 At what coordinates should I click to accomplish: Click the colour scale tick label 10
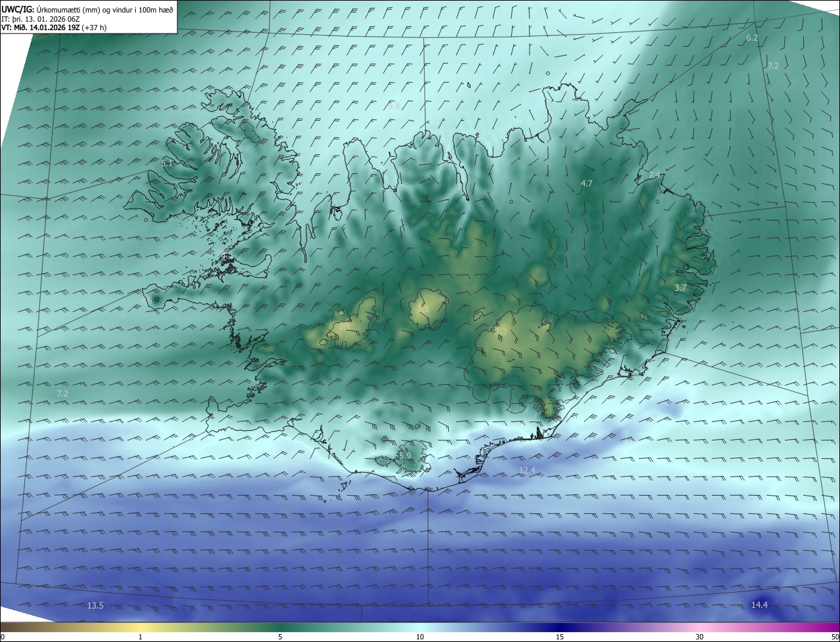point(420,637)
